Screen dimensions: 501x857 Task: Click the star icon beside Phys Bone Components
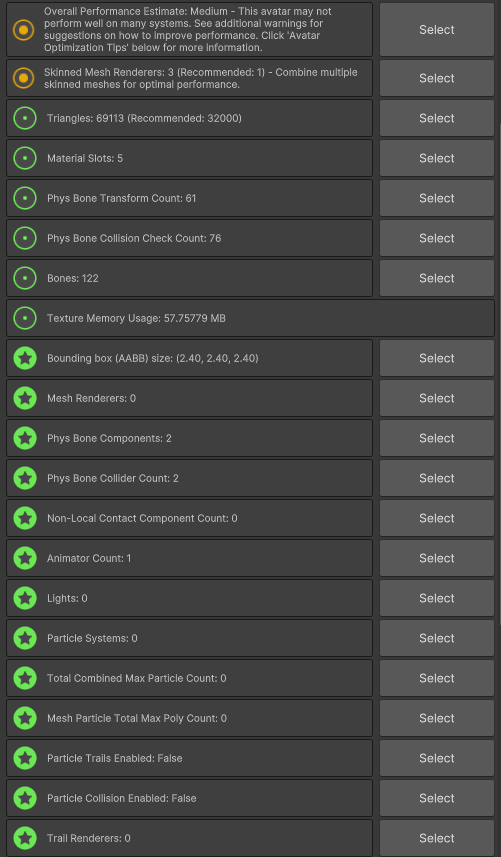click(x=25, y=438)
